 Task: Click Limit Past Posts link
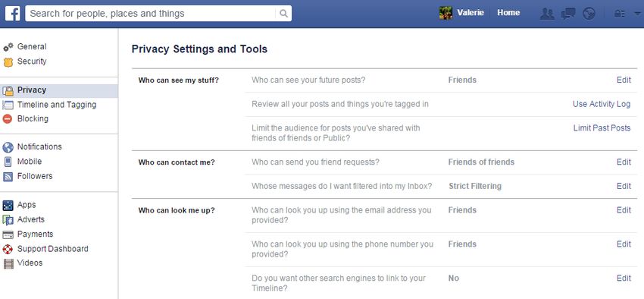pos(602,128)
